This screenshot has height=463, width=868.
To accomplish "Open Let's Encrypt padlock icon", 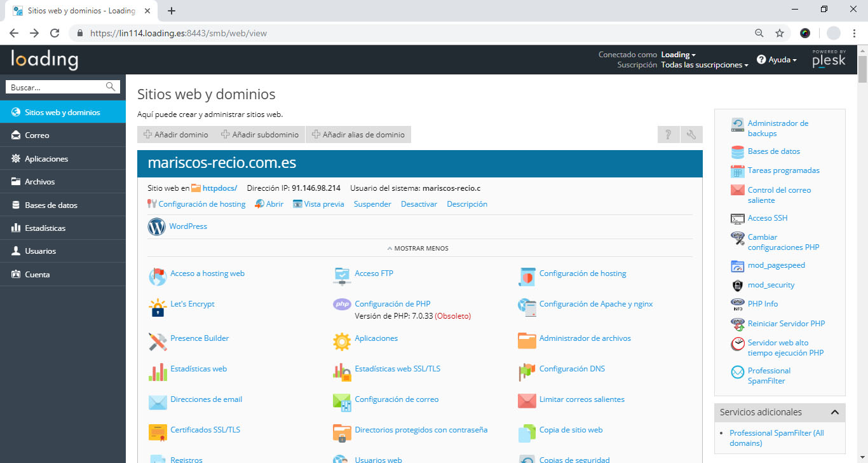I will point(157,308).
